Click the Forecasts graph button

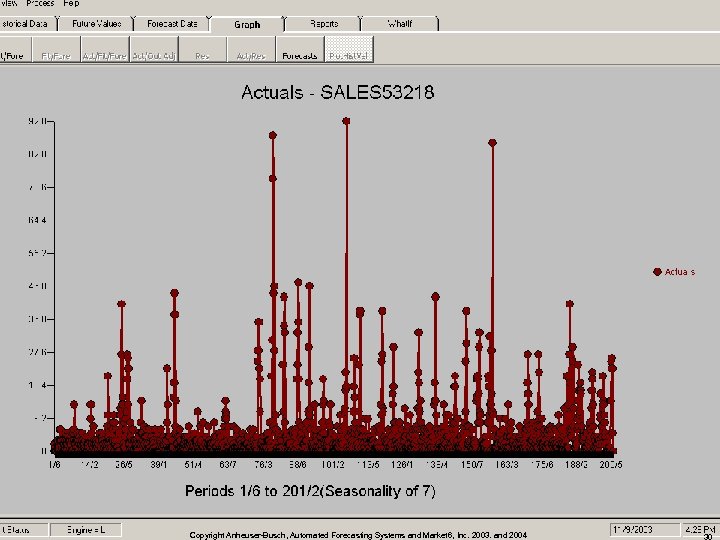300,49
